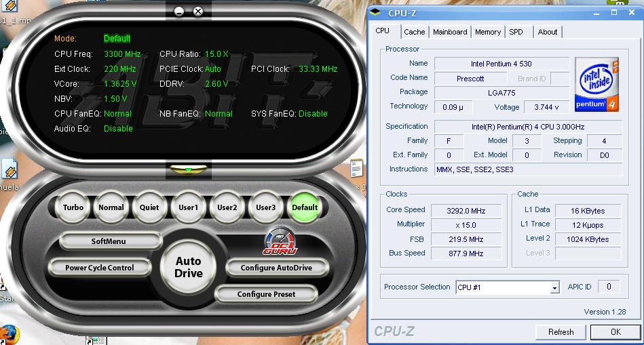Click the 16 KBytes L1 Data value
Viewport: 644px width, 345px height.
(588, 211)
